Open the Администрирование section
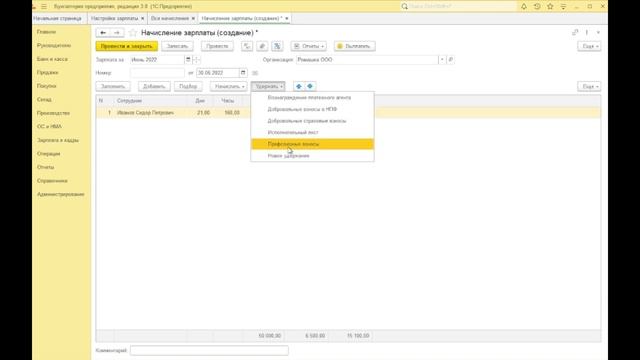 (x=60, y=194)
